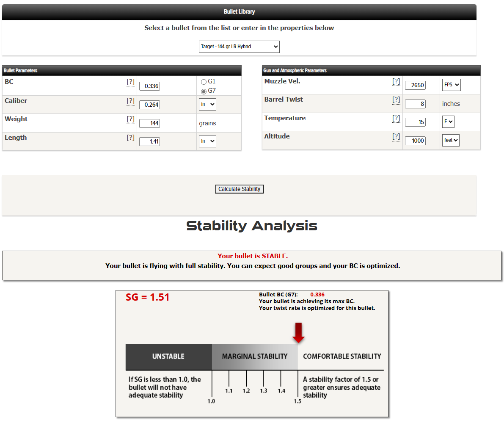This screenshot has width=504, height=423.
Task: Focus the Muzzle Velocity input box
Action: coord(415,85)
